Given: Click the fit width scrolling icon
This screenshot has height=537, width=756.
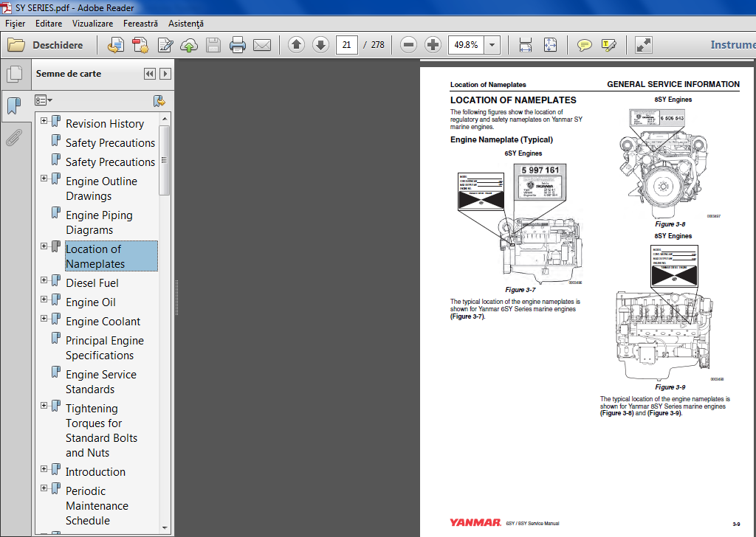Looking at the screenshot, I should (526, 45).
